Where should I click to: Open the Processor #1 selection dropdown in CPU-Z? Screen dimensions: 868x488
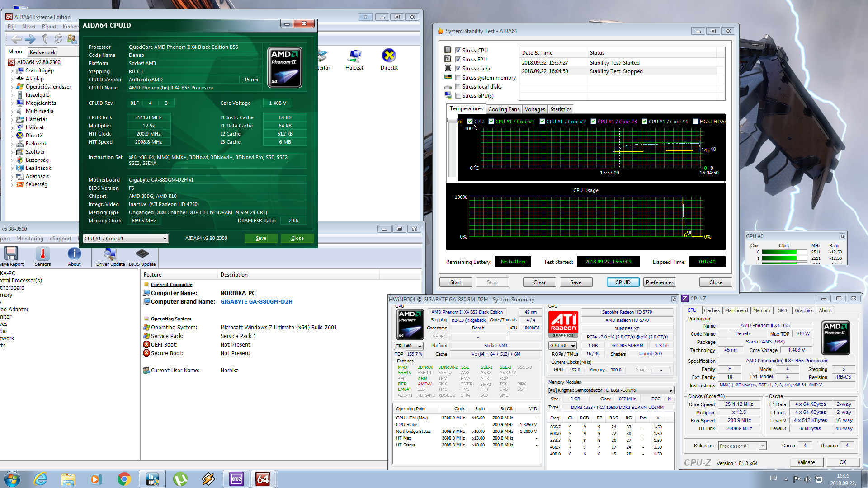point(742,446)
